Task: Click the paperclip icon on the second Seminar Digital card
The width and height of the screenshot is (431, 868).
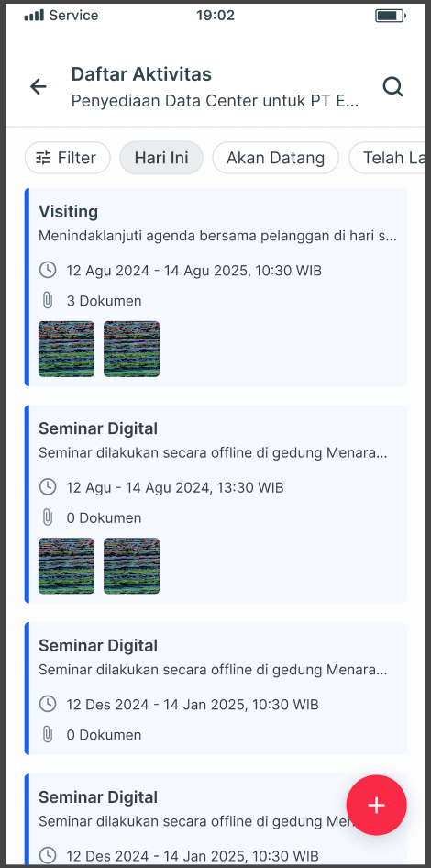Action: click(x=48, y=735)
